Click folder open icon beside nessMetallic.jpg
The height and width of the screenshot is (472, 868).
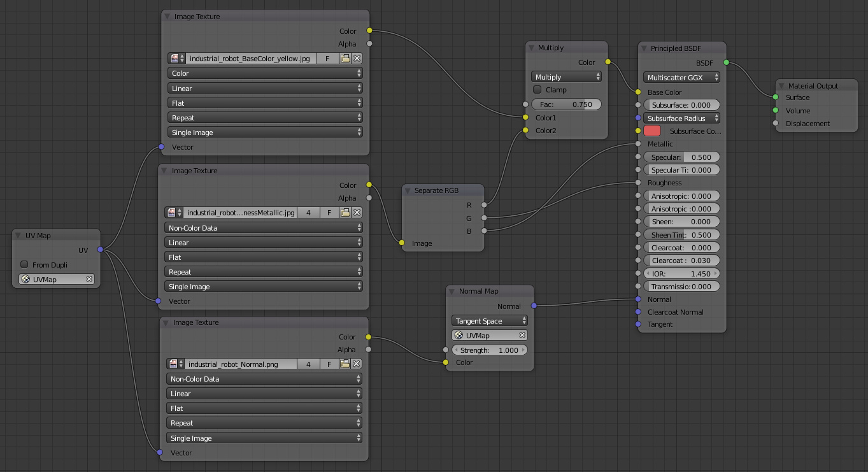pyautogui.click(x=345, y=213)
